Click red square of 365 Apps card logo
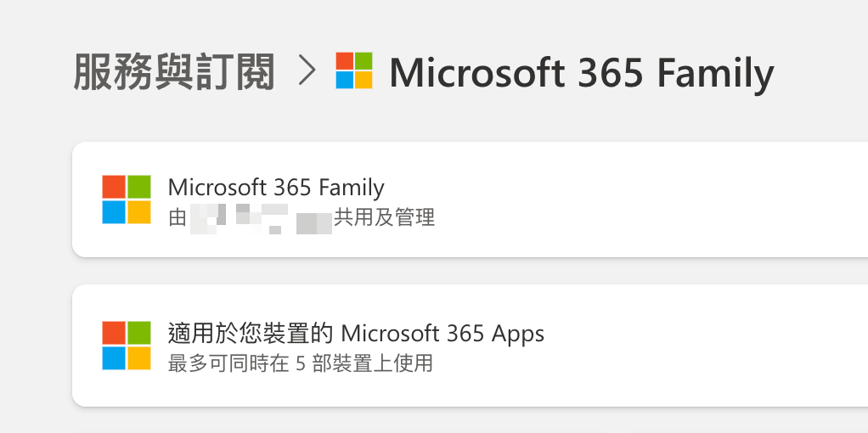Screen dimensions: 868x433 [114, 333]
